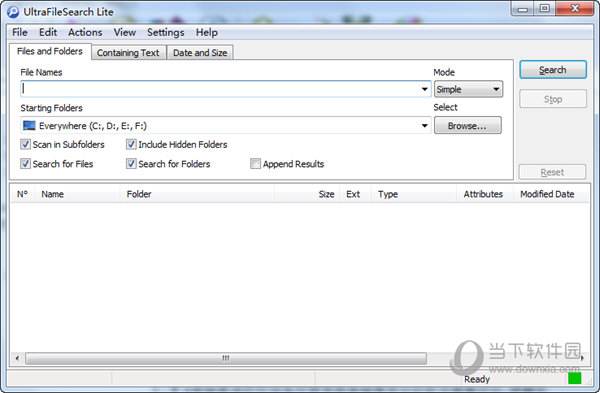Sort results by Ext column header
Image resolution: width=600 pixels, height=393 pixels.
[x=355, y=194]
